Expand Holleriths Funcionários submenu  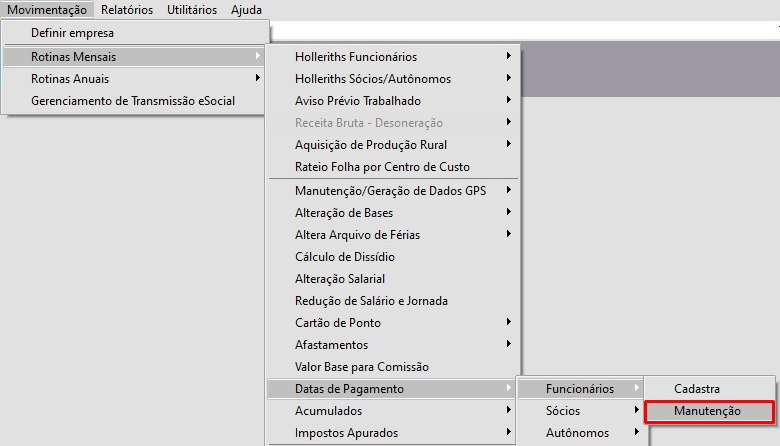356,57
